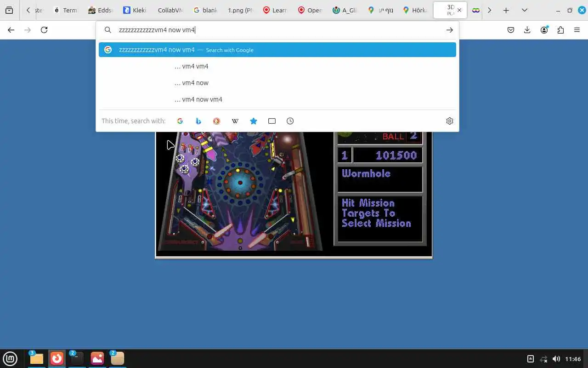This screenshot has height=368, width=588.
Task: Switch to the Google blank tab
Action: [205, 10]
